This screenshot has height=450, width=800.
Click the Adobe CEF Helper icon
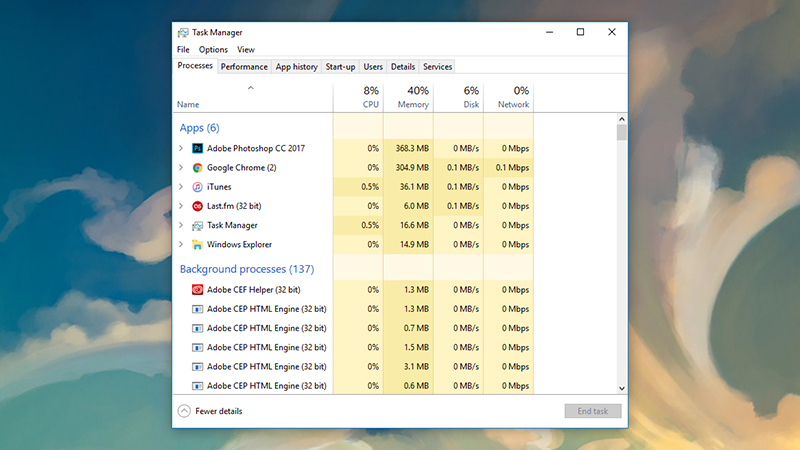click(197, 290)
